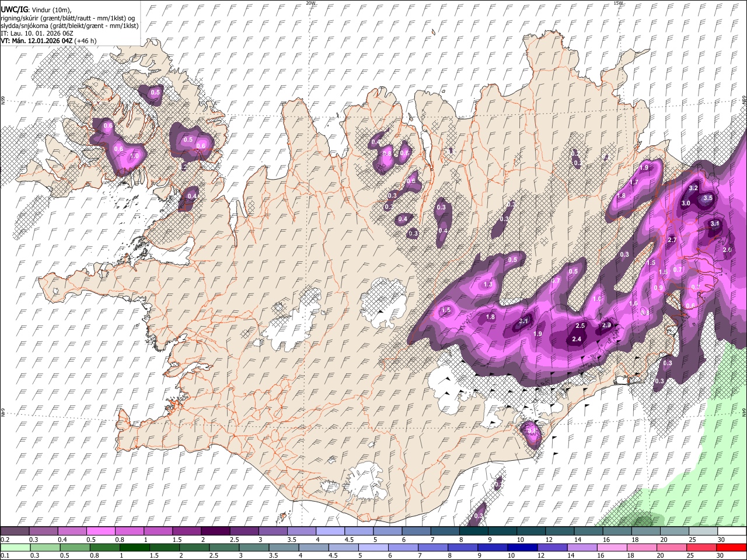Screen dimensions: 747x560
Task: Click the 2.7 precipitation value on the map
Action: pos(672,240)
